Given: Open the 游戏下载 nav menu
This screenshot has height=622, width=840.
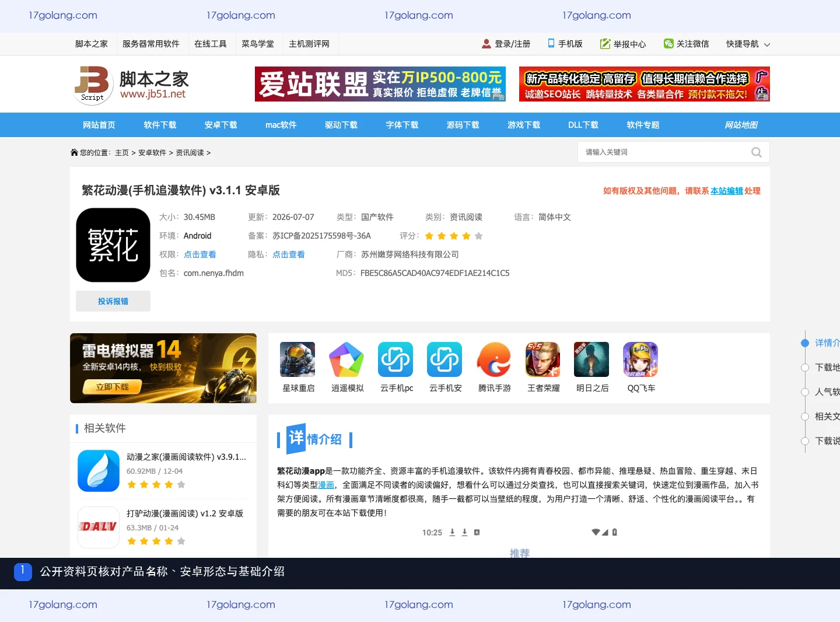Looking at the screenshot, I should [x=524, y=125].
